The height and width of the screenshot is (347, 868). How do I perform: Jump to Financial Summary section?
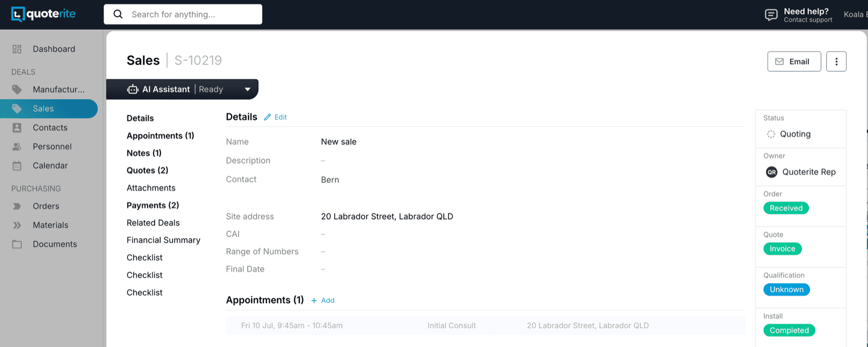(x=163, y=240)
